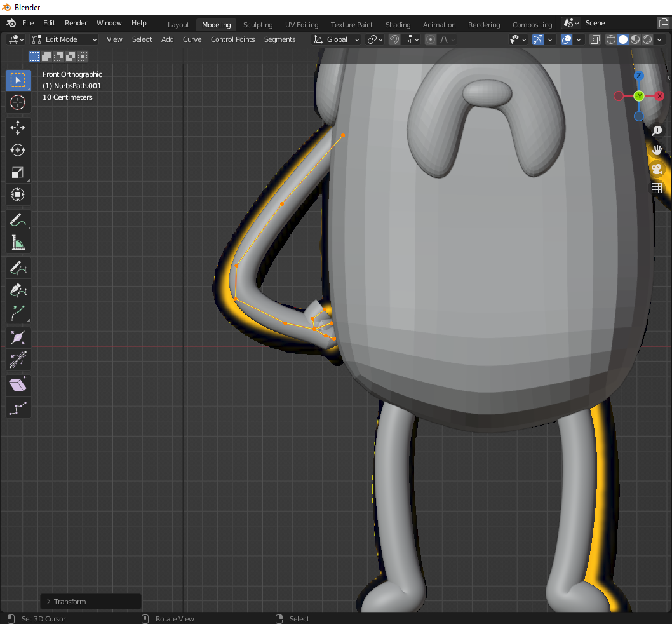Image resolution: width=672 pixels, height=624 pixels.
Task: Choose the Rotate tool
Action: coord(18,150)
